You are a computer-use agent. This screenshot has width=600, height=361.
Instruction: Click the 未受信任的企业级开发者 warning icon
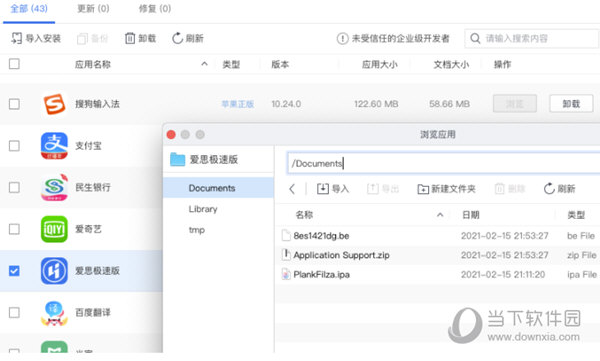point(342,38)
